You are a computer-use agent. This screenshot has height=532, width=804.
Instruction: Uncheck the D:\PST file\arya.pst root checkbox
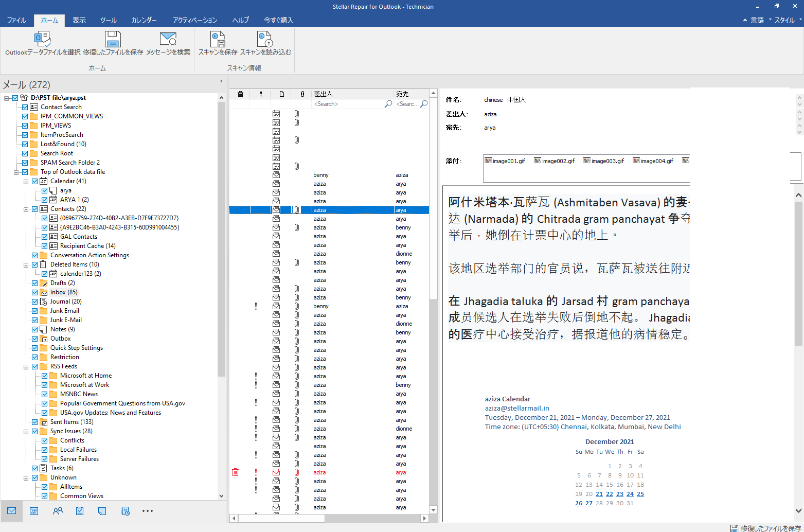(x=15, y=98)
